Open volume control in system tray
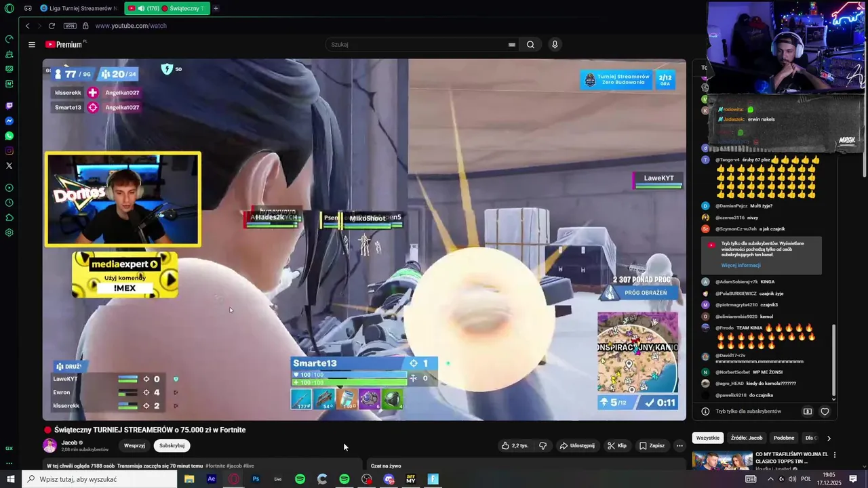 click(x=792, y=479)
